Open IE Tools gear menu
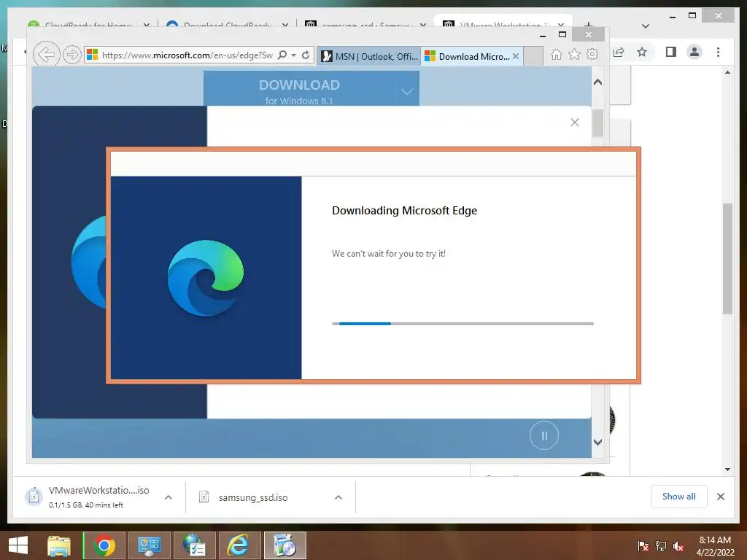 [x=592, y=54]
